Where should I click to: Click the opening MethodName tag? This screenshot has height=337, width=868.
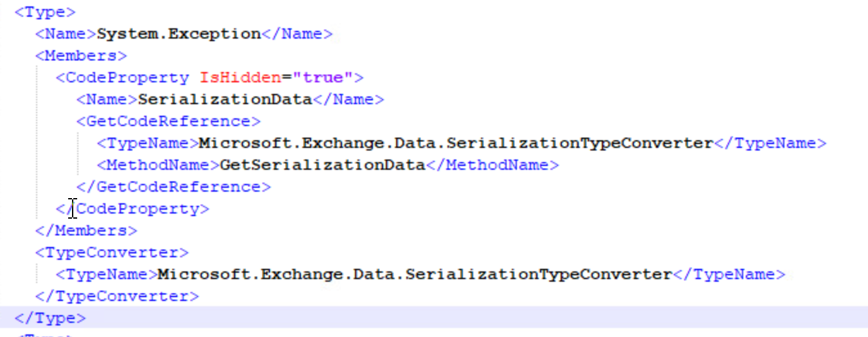(158, 165)
